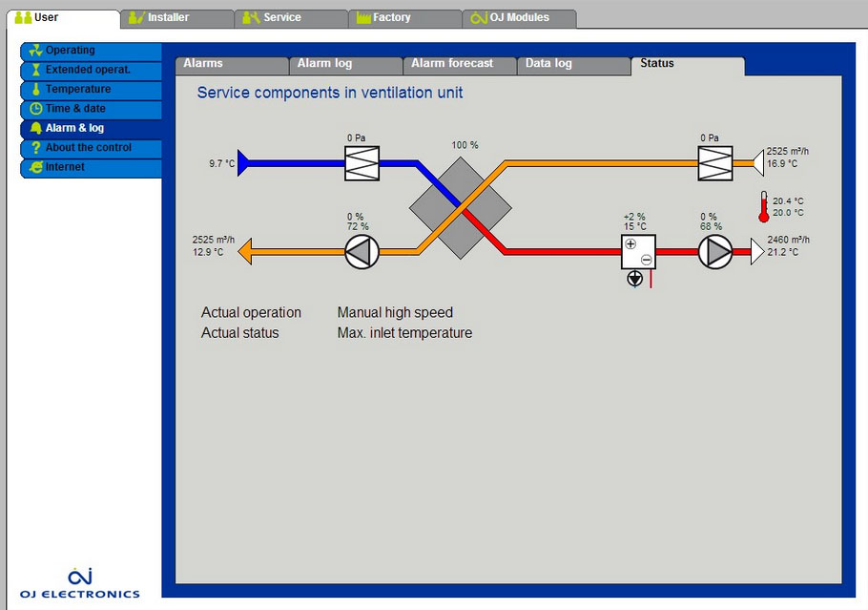Screen dimensions: 868x610
Task: Click the circulation pump icon below the coil
Action: pos(635,280)
